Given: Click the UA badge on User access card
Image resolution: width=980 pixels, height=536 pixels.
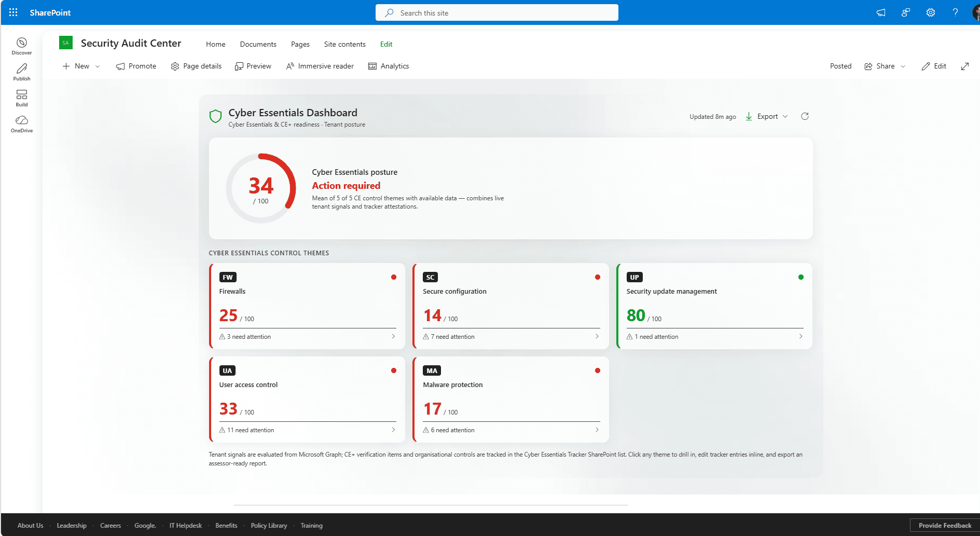Looking at the screenshot, I should click(x=227, y=370).
